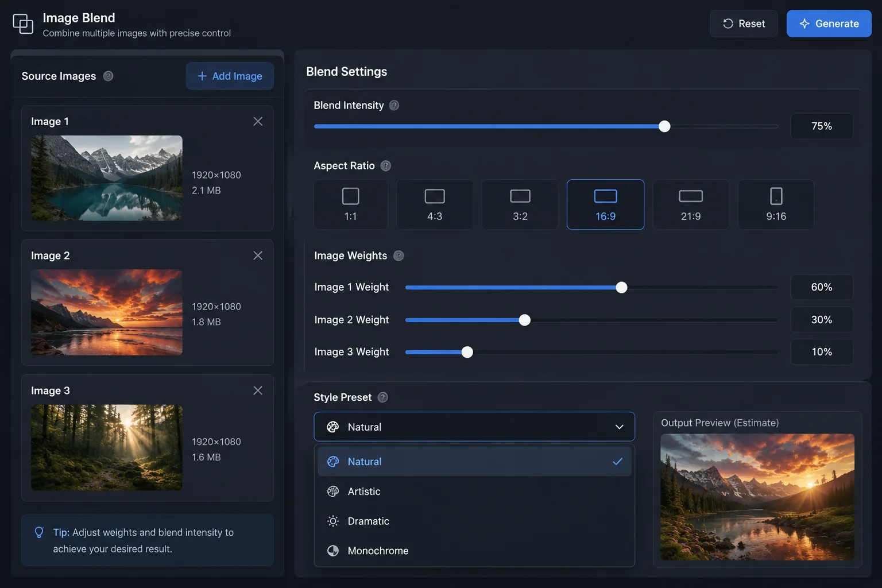Click the 1.8 MB file size text
This screenshot has height=588, width=882.
tap(206, 322)
